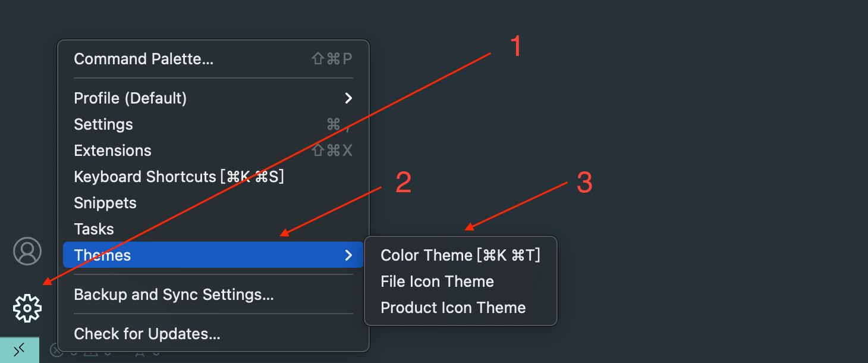Open Settings from the Manage menu
This screenshot has width=868, height=363.
(103, 124)
